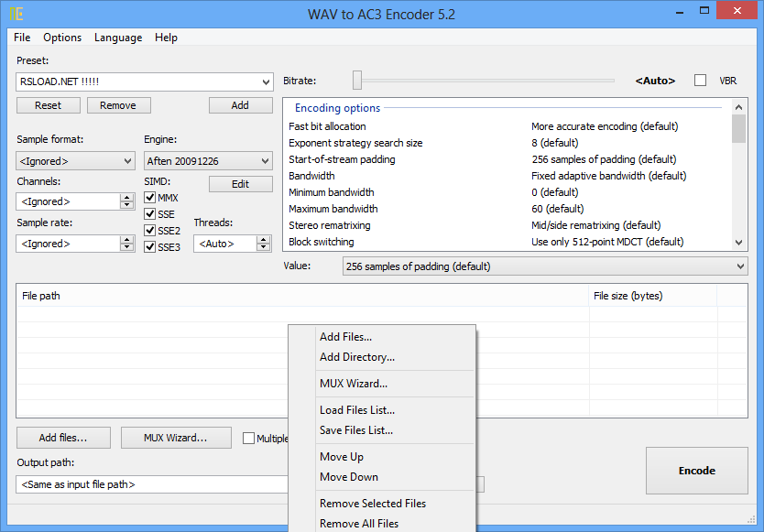Click Remove All Files in the context menu

pos(358,523)
